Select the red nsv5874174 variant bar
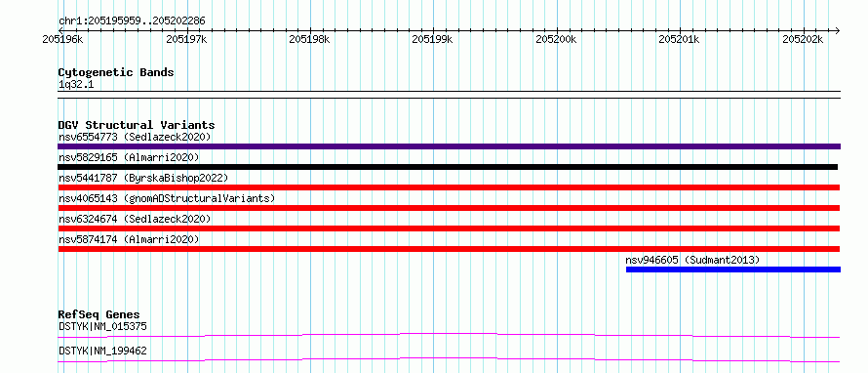The image size is (868, 373). 449,249
